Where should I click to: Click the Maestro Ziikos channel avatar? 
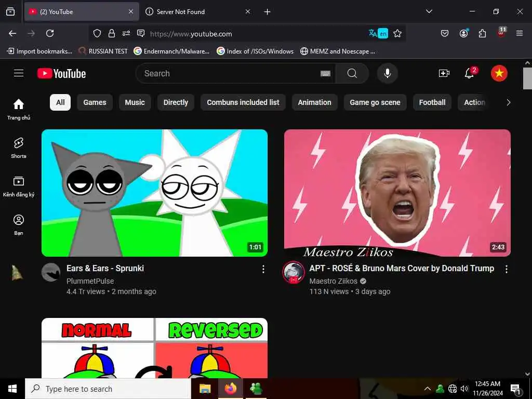(294, 272)
